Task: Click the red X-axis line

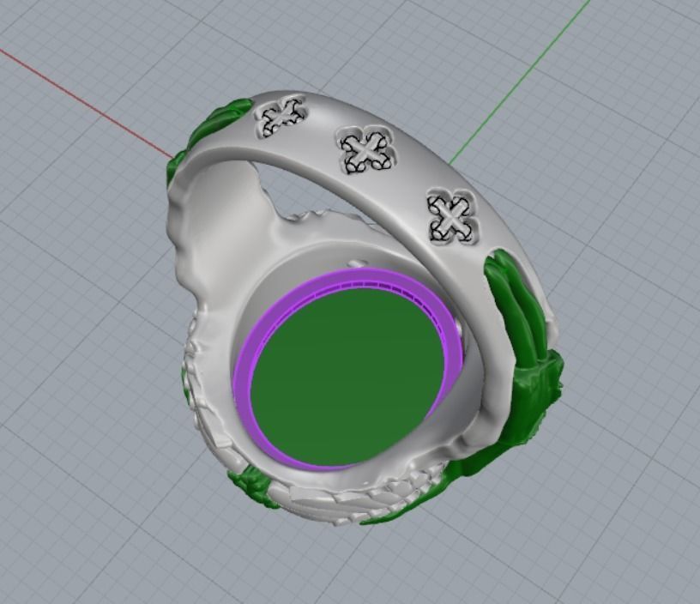Action: 87,104
